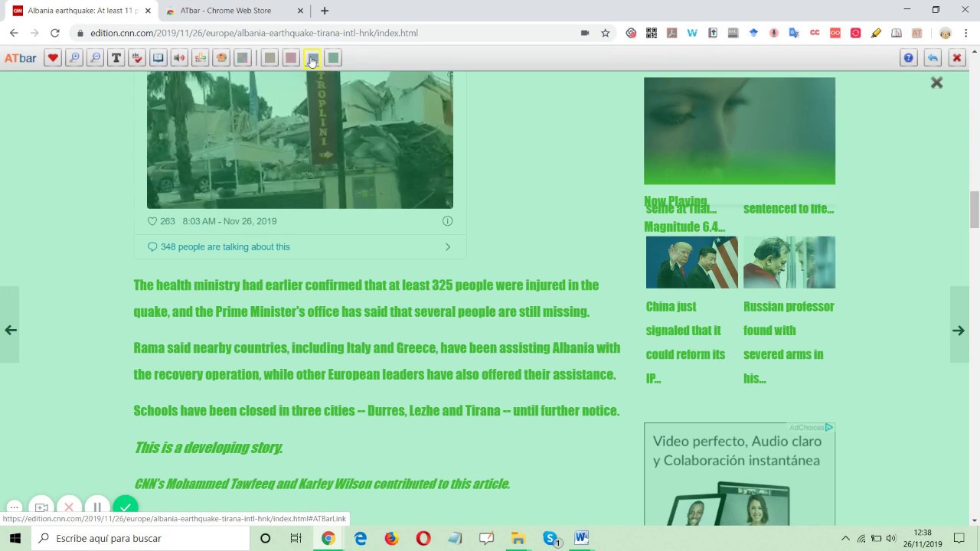Reset page with ATbar blue arrow
The height and width of the screenshot is (551, 980).
[933, 58]
